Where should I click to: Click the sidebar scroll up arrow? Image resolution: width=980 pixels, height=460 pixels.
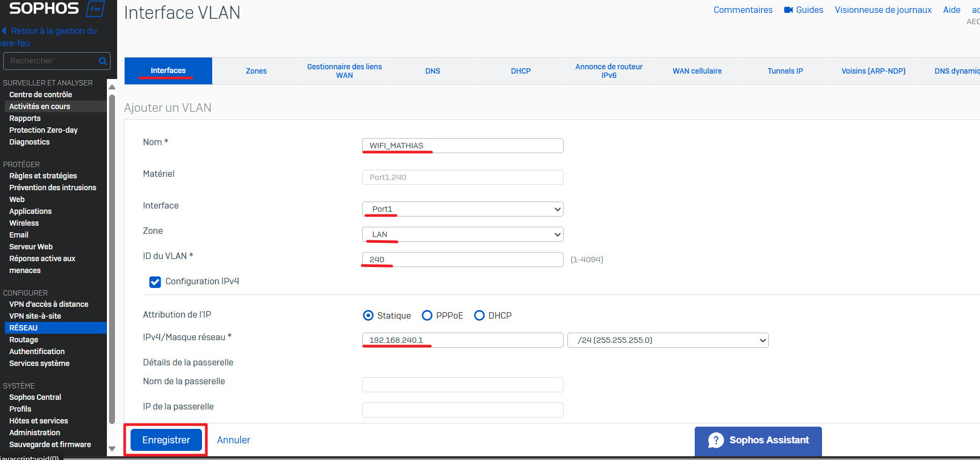pos(112,87)
